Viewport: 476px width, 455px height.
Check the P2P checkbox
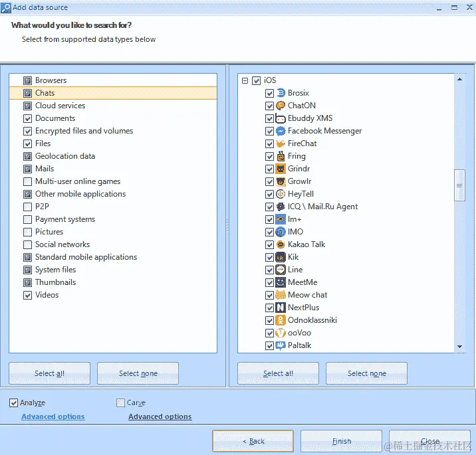[x=28, y=207]
